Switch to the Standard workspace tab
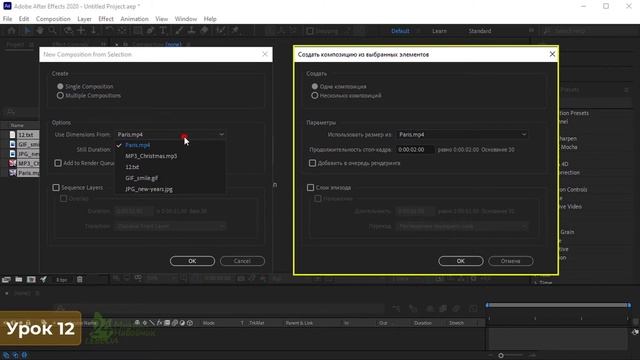The image size is (640, 360). point(480,31)
